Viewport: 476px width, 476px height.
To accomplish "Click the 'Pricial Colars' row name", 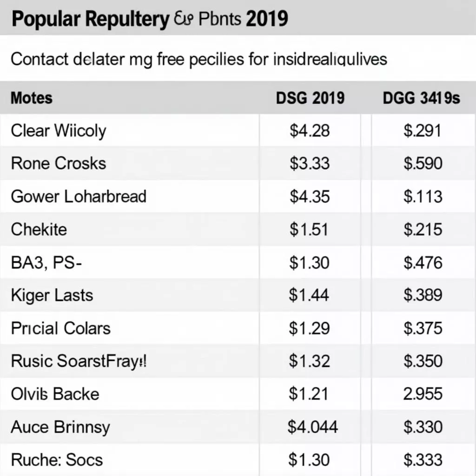I will coord(61,328).
